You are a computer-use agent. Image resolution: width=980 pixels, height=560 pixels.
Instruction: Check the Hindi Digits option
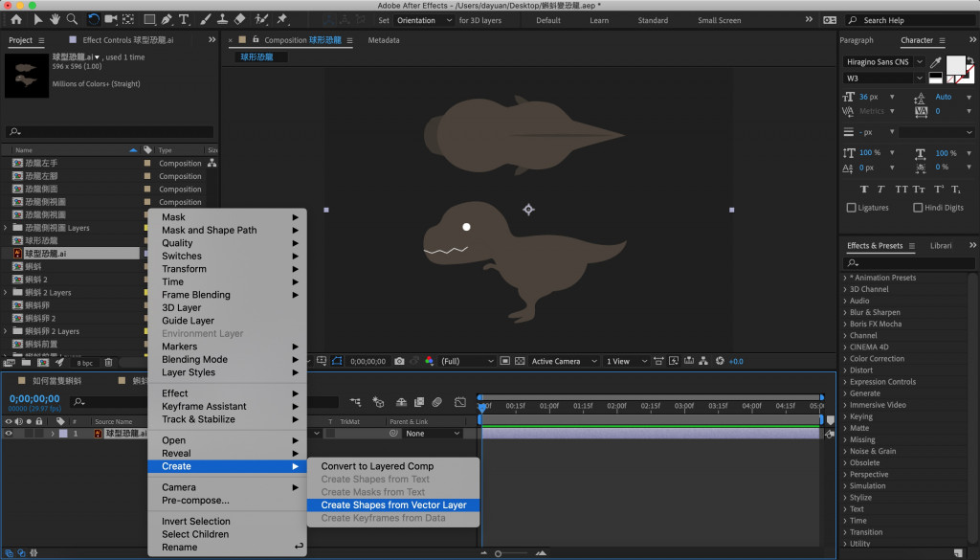(x=919, y=208)
